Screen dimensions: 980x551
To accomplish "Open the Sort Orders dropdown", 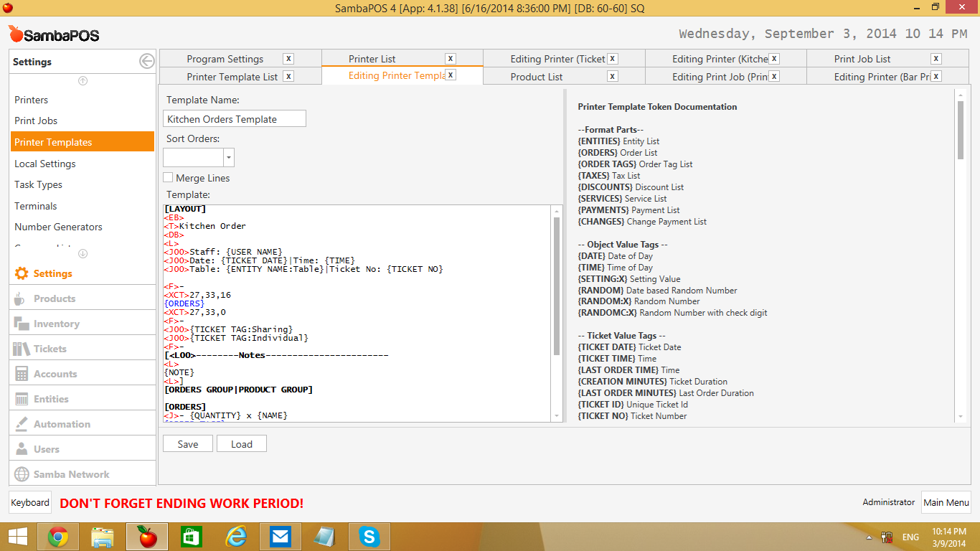I will point(229,158).
